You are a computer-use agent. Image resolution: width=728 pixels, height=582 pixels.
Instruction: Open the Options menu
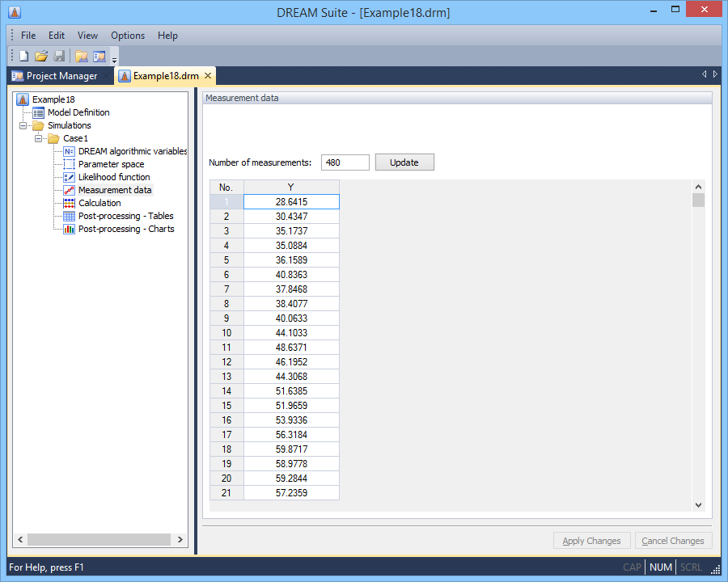[128, 36]
